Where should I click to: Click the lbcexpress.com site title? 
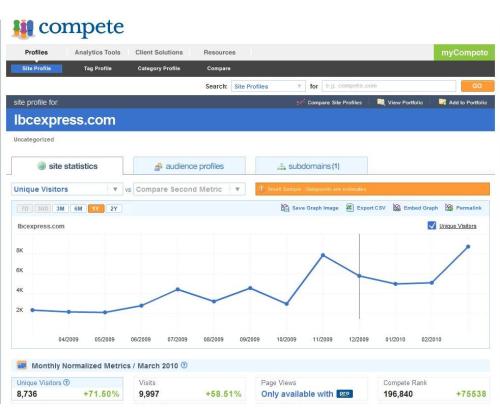click(65, 120)
